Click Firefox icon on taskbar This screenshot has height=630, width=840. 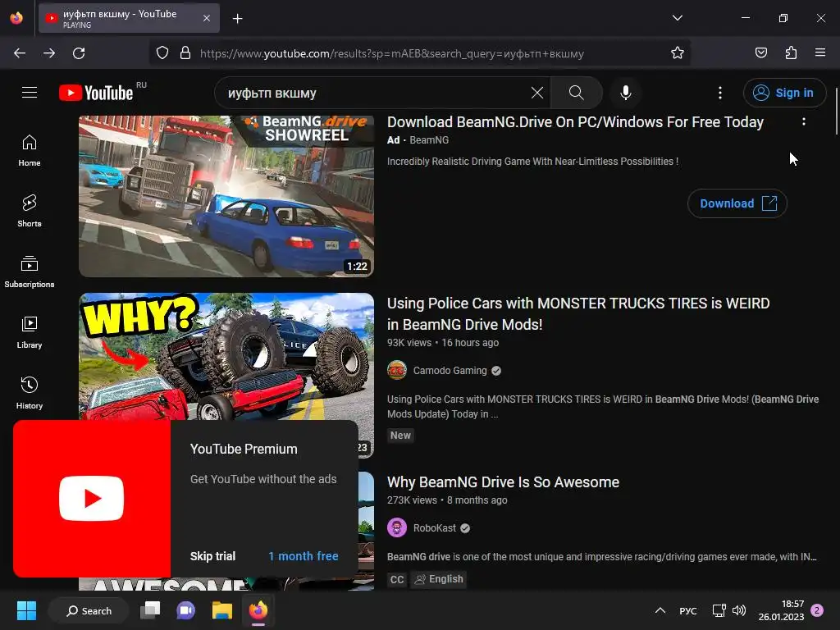click(x=258, y=610)
